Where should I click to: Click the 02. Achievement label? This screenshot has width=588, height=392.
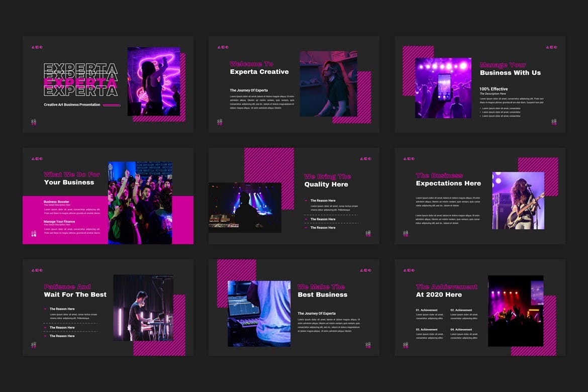[462, 310]
